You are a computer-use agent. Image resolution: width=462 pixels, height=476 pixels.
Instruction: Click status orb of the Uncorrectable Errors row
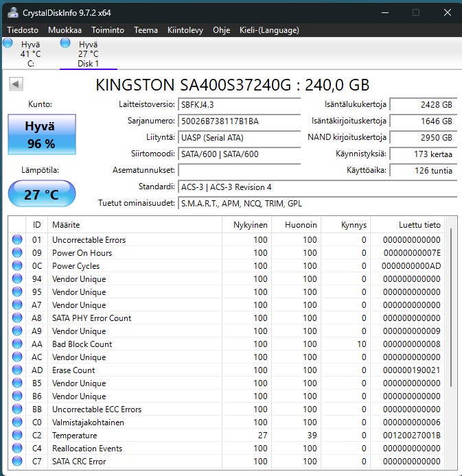(17, 239)
